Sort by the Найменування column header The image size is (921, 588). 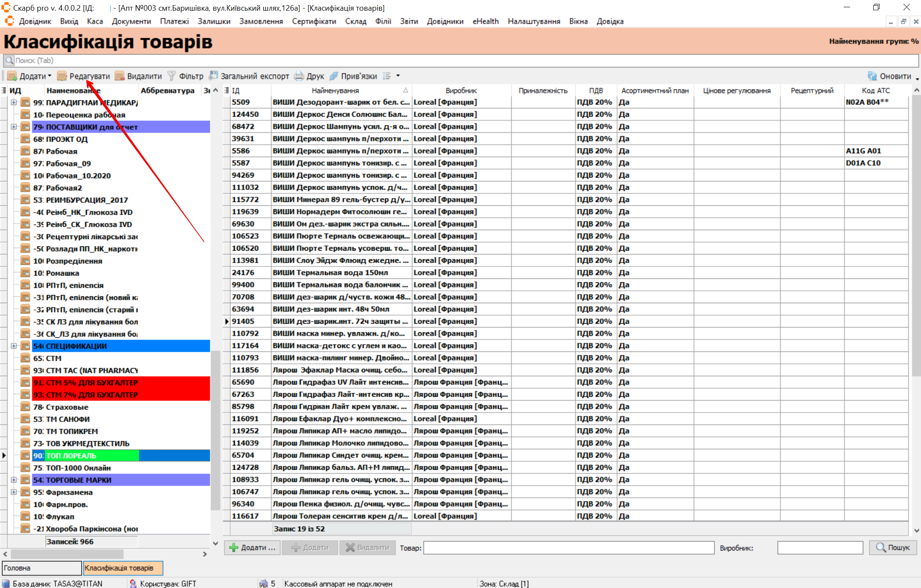335,91
